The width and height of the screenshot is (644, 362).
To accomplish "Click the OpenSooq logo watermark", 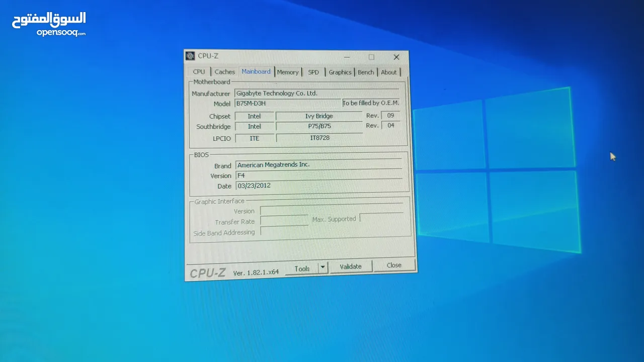I will click(49, 24).
